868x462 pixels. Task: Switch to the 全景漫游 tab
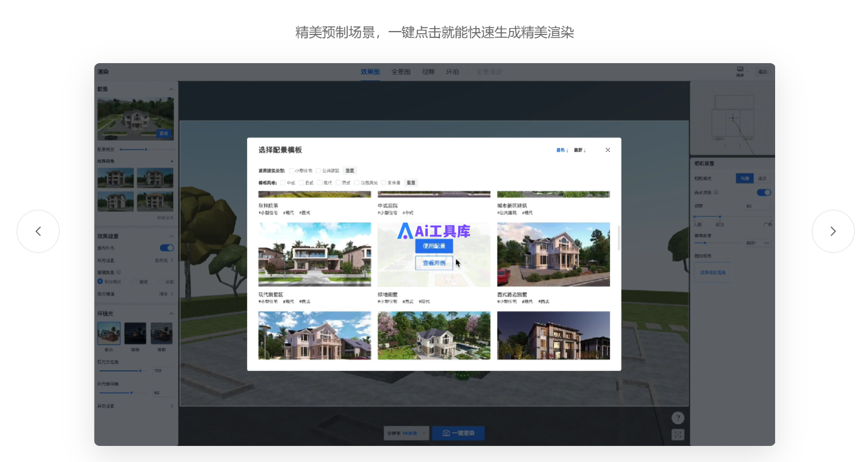coord(489,72)
